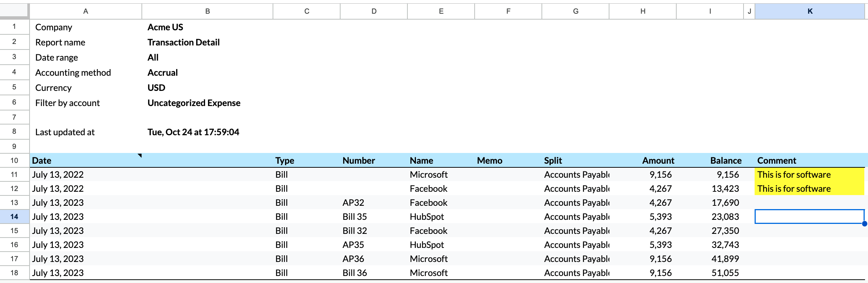Select column B header

coord(208,11)
